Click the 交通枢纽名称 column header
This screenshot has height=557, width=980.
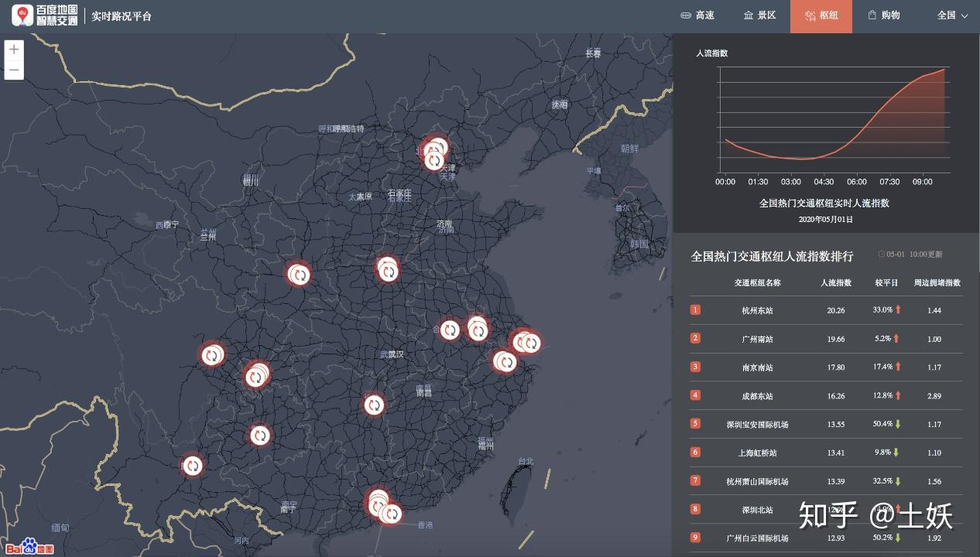757,283
